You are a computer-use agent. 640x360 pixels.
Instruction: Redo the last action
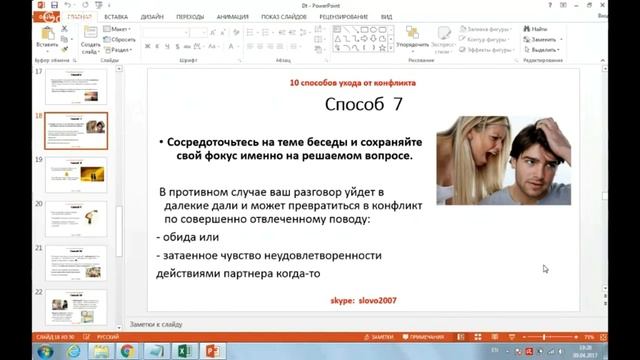[x=85, y=5]
